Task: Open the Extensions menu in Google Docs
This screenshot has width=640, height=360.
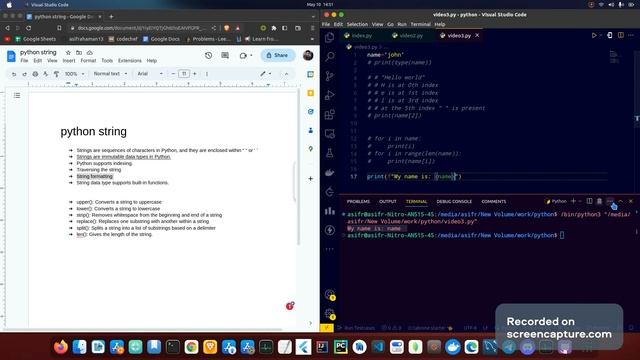Action: point(130,61)
